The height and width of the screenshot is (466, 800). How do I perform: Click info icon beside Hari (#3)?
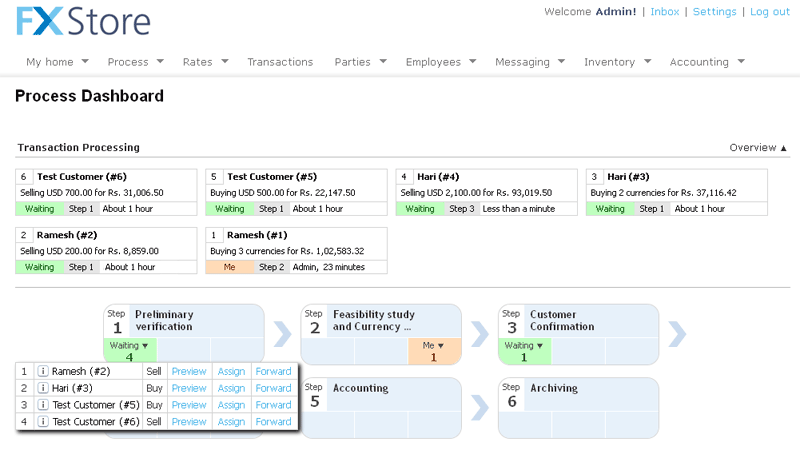(43, 388)
